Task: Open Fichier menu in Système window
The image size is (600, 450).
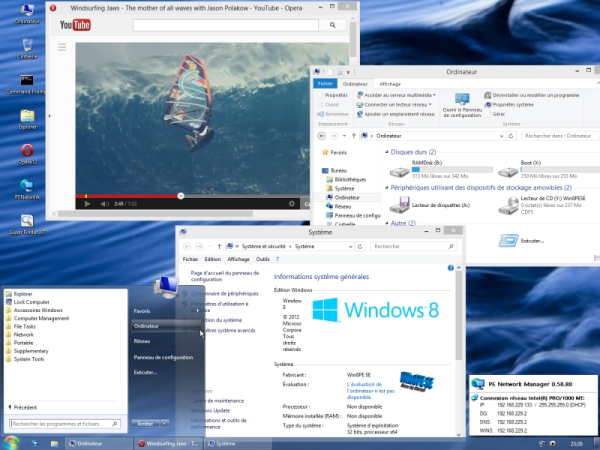Action: (x=190, y=259)
